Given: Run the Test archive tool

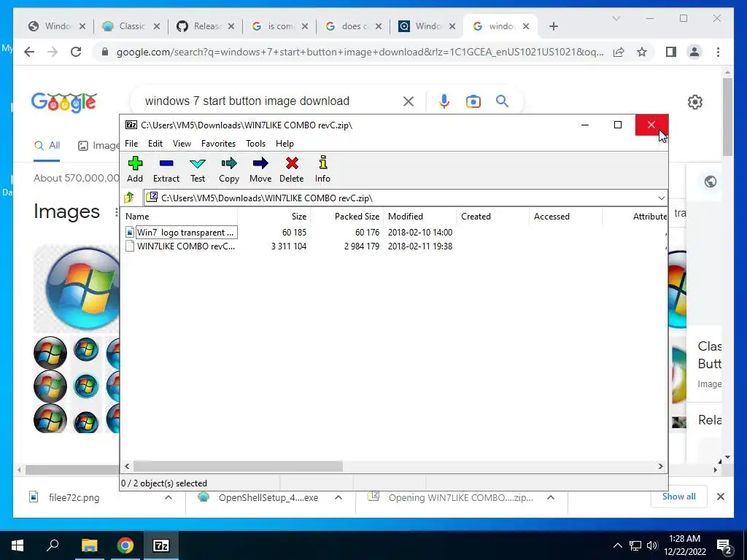Looking at the screenshot, I should pyautogui.click(x=198, y=169).
